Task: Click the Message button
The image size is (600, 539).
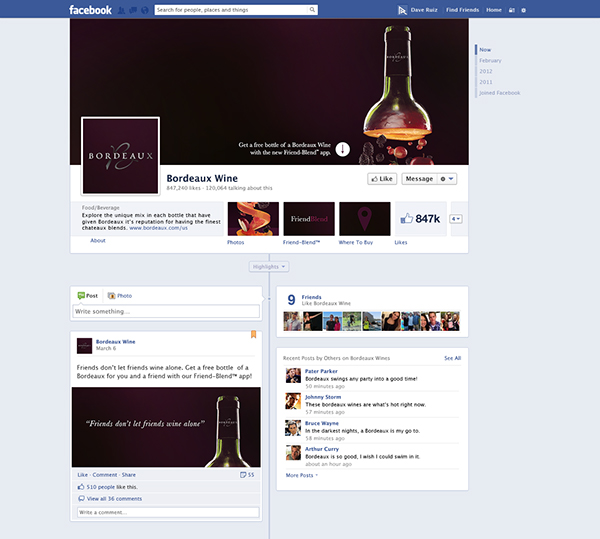Action: 419,179
